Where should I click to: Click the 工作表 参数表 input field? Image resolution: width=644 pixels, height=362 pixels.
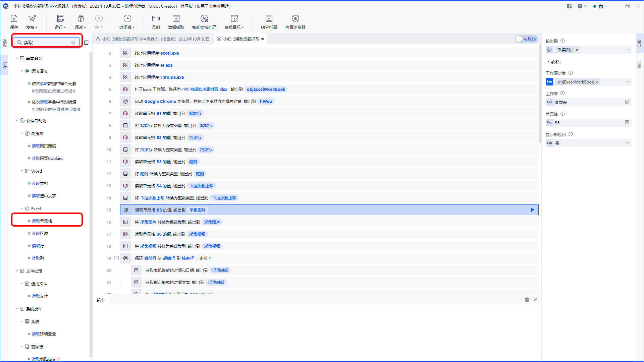(x=588, y=102)
